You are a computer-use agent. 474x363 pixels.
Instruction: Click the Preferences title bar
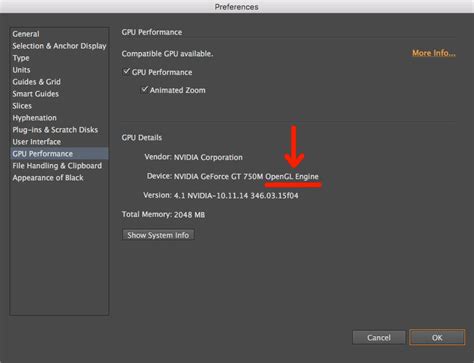[237, 7]
